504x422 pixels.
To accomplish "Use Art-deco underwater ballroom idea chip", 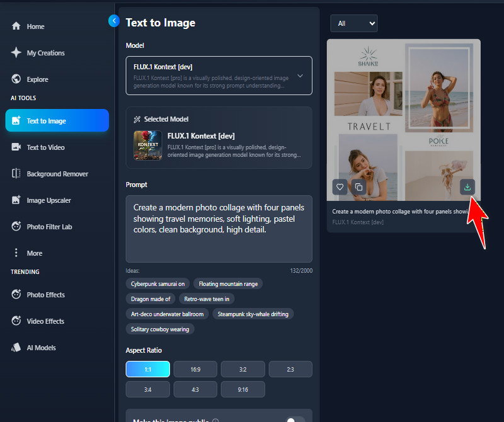I will click(x=167, y=314).
